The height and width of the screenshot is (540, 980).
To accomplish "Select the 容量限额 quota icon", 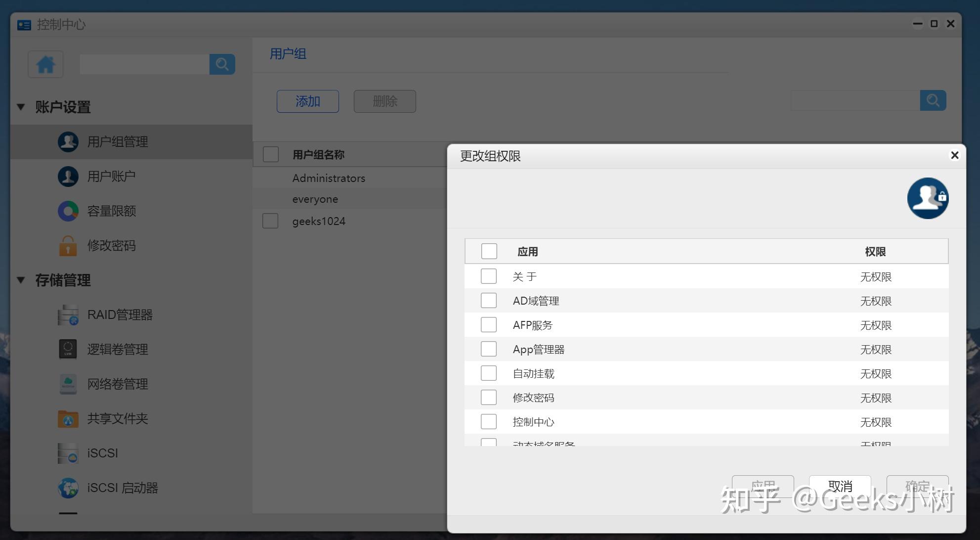I will tap(68, 211).
